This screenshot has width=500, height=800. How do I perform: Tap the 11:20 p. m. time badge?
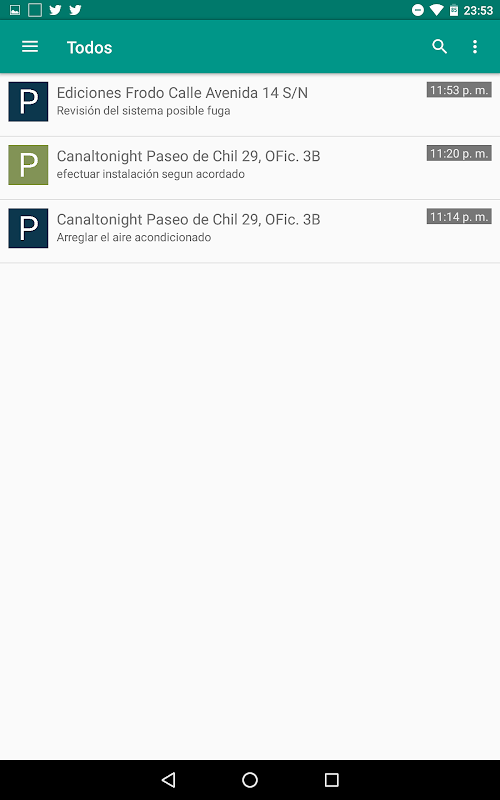[459, 153]
